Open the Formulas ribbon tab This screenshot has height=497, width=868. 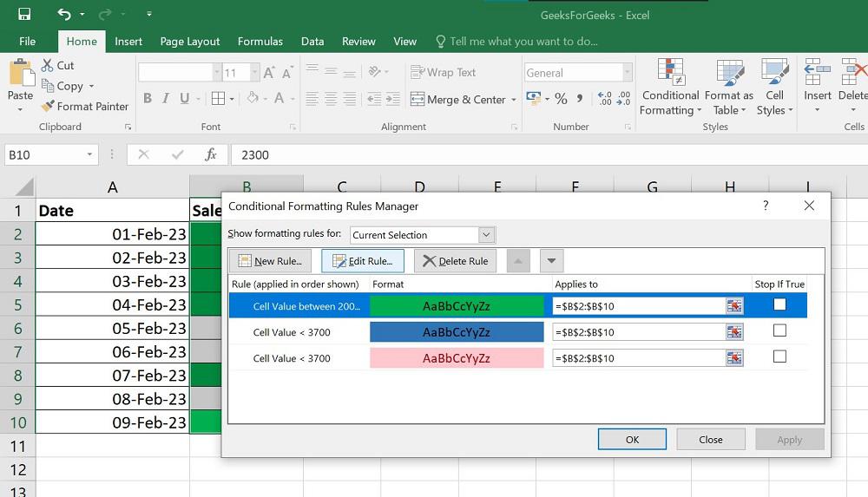point(260,41)
